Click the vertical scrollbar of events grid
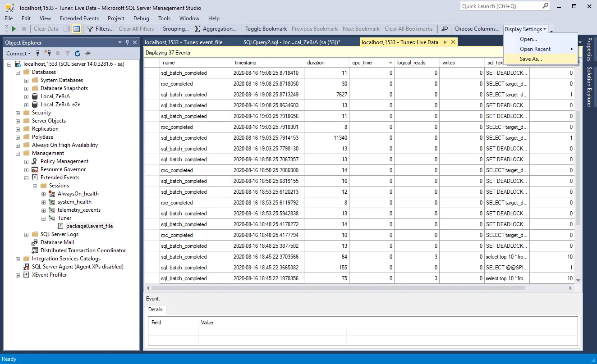This screenshot has height=364, width=597. [x=579, y=169]
